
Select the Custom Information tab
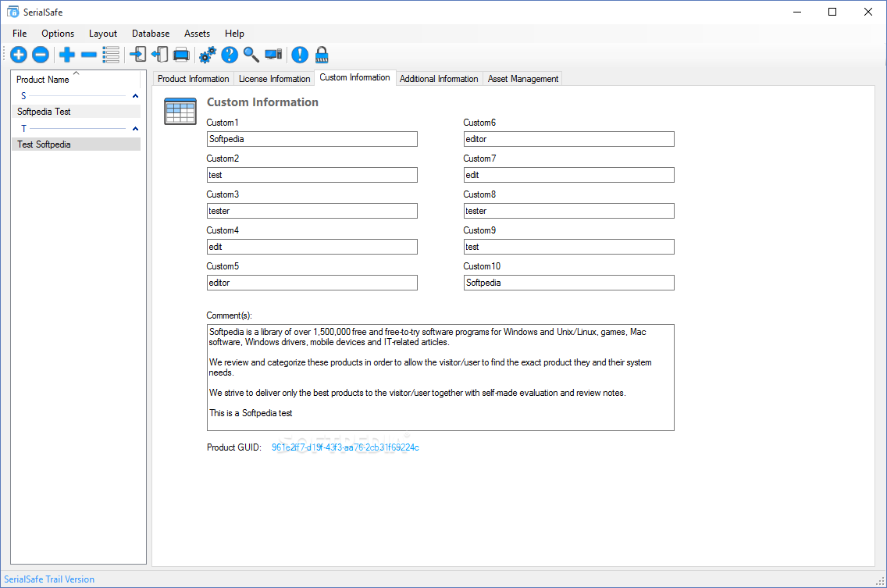[x=354, y=77]
